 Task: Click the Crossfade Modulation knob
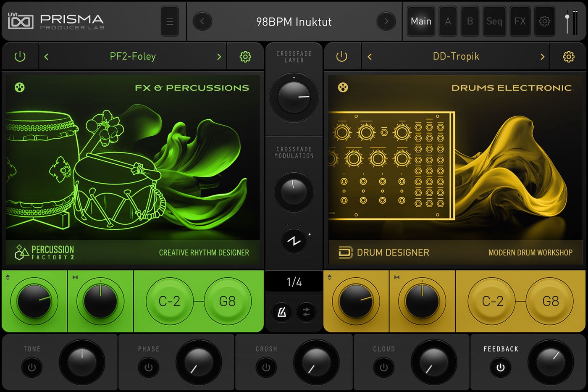(294, 192)
